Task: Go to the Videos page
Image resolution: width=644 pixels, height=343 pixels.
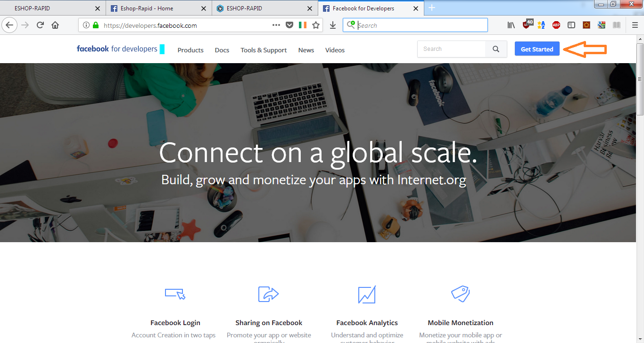Action: pos(335,50)
